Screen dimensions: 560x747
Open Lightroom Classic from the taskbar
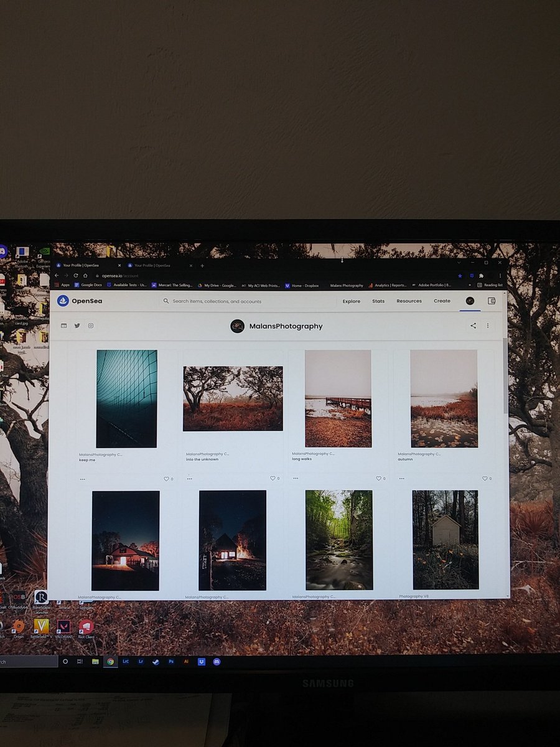(x=126, y=662)
